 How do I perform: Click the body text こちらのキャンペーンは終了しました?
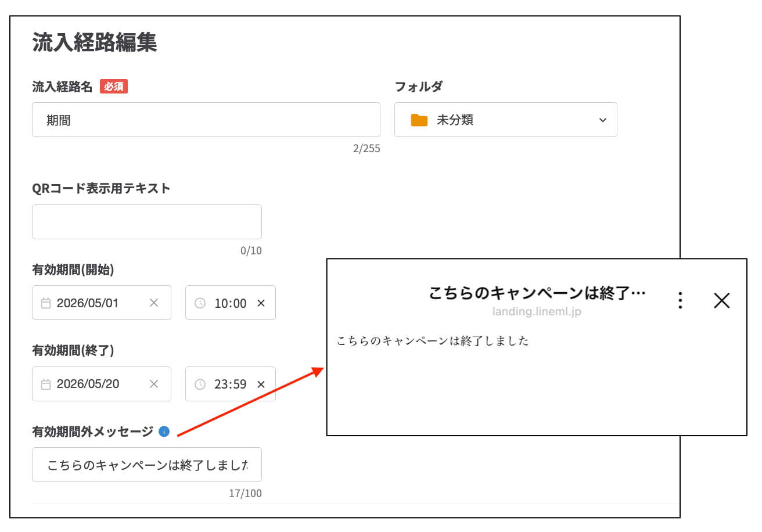(433, 341)
